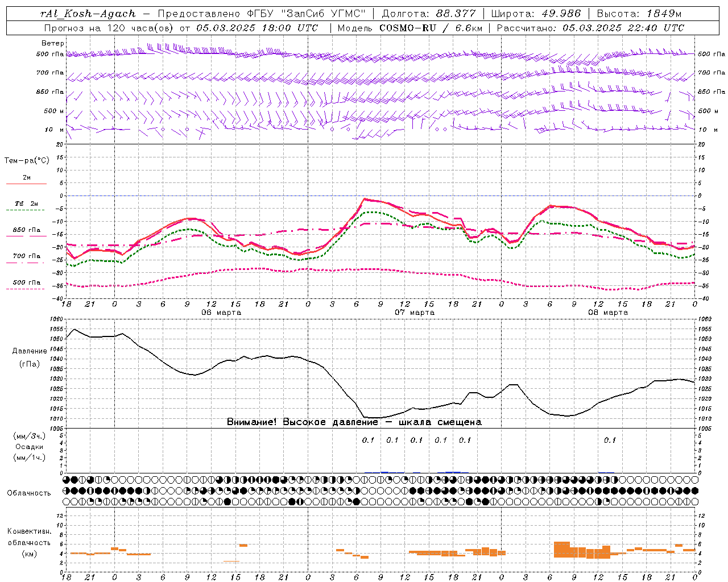
Task: Click the station name rAl_Kosh-Agach
Action: tap(88, 14)
